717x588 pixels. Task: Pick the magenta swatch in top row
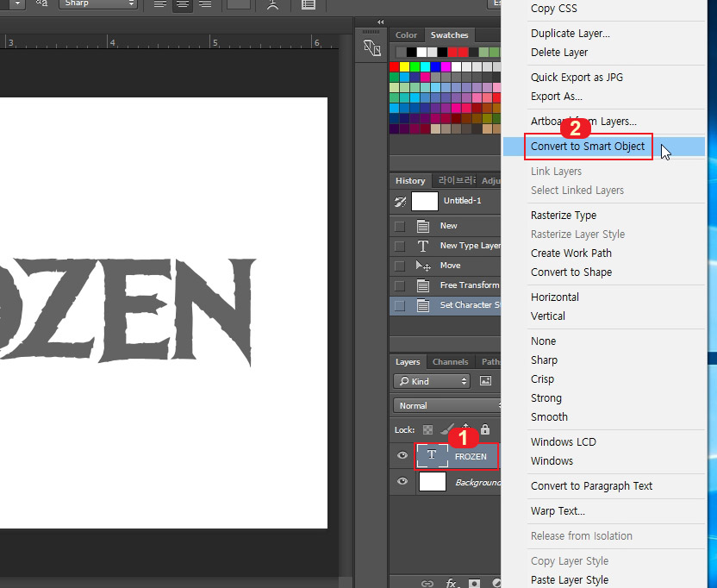[x=446, y=66]
